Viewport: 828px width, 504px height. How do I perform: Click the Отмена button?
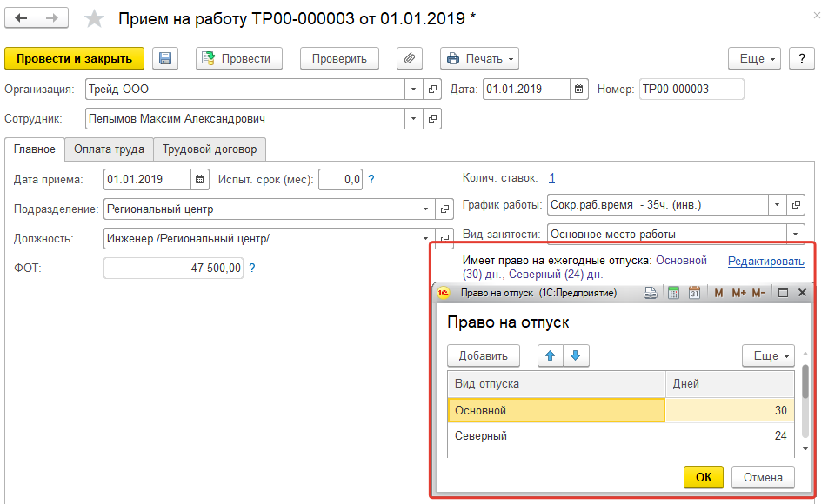[763, 477]
